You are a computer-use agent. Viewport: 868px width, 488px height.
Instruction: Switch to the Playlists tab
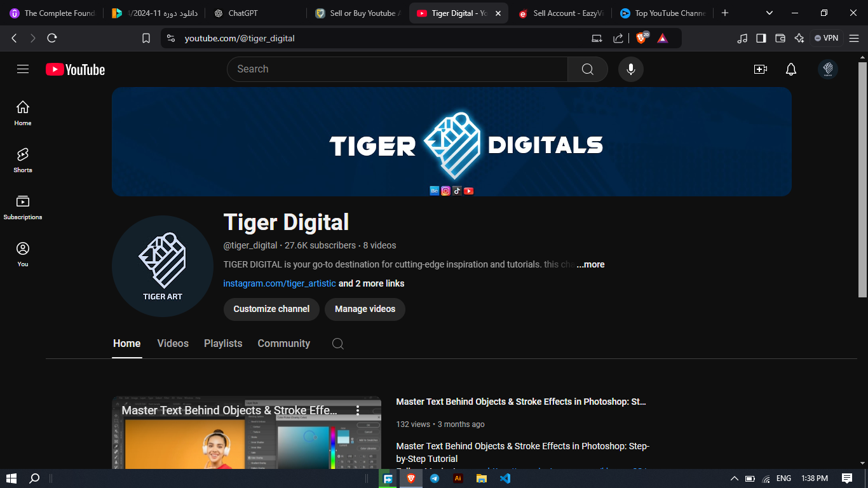pos(223,344)
